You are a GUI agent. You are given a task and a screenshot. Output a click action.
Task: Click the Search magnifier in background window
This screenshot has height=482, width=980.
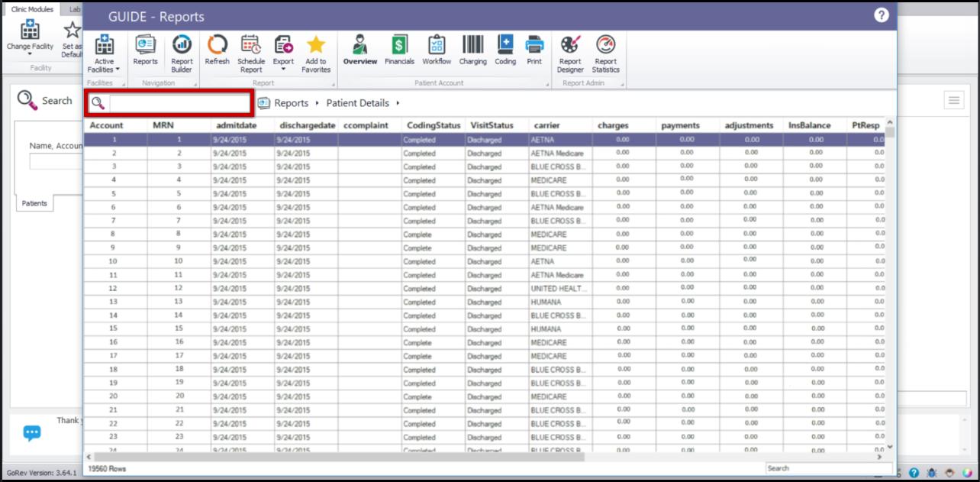click(x=27, y=100)
